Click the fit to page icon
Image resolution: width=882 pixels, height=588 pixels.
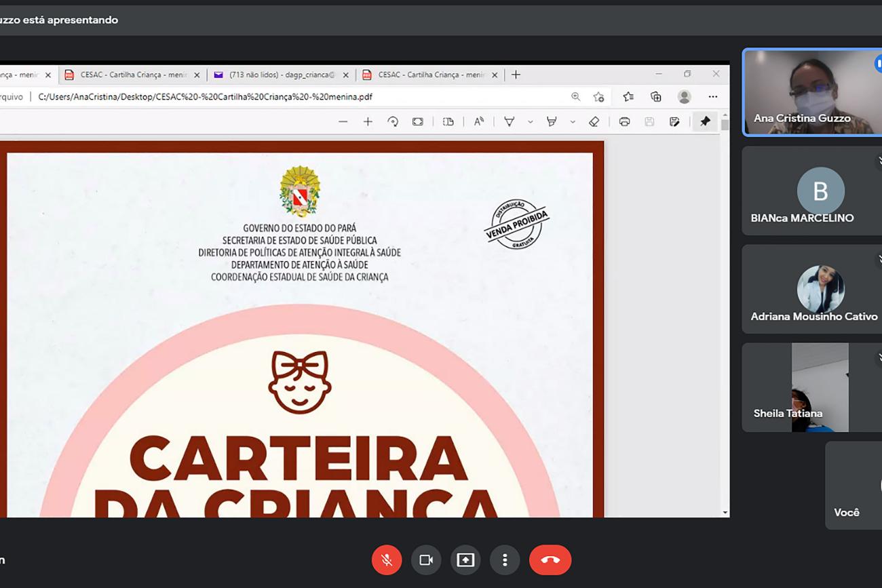(x=418, y=122)
